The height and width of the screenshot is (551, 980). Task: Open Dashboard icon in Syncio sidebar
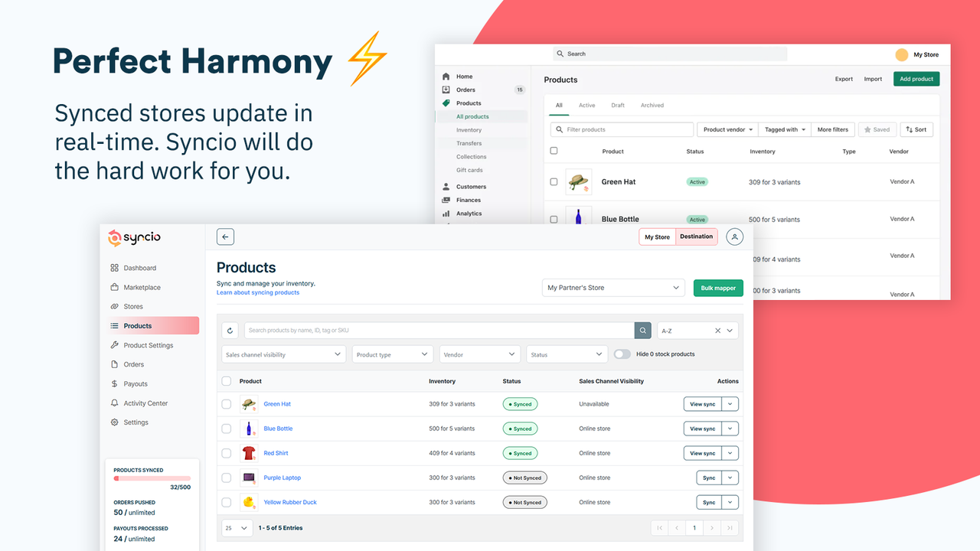tap(115, 268)
